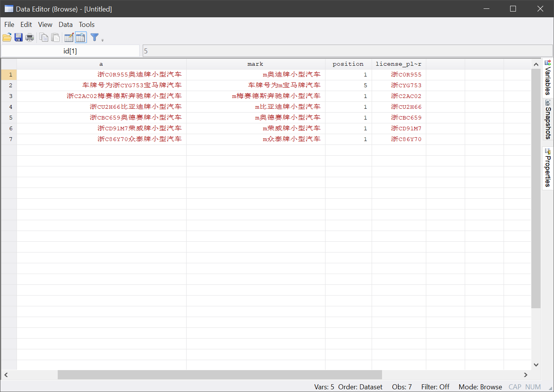Select row header 5
Screen dimensions: 554x392
point(9,118)
